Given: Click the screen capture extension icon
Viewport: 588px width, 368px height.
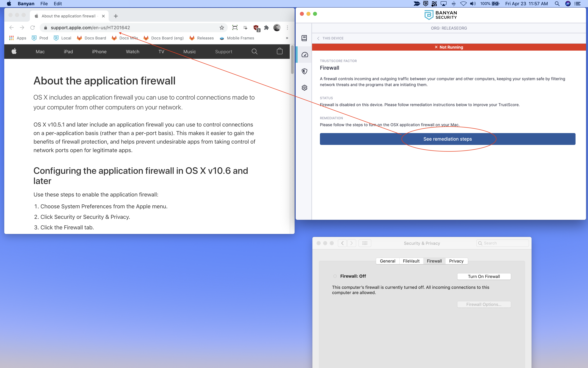Looking at the screenshot, I should [235, 27].
